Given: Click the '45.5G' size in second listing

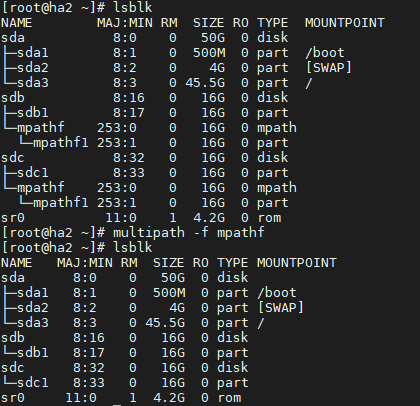Looking at the screenshot, I should (165, 323).
